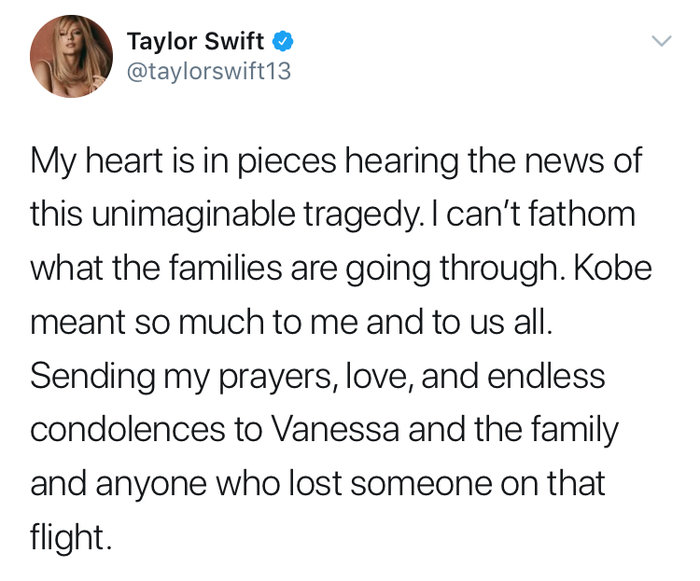Click the blue verified badge icon

click(284, 43)
